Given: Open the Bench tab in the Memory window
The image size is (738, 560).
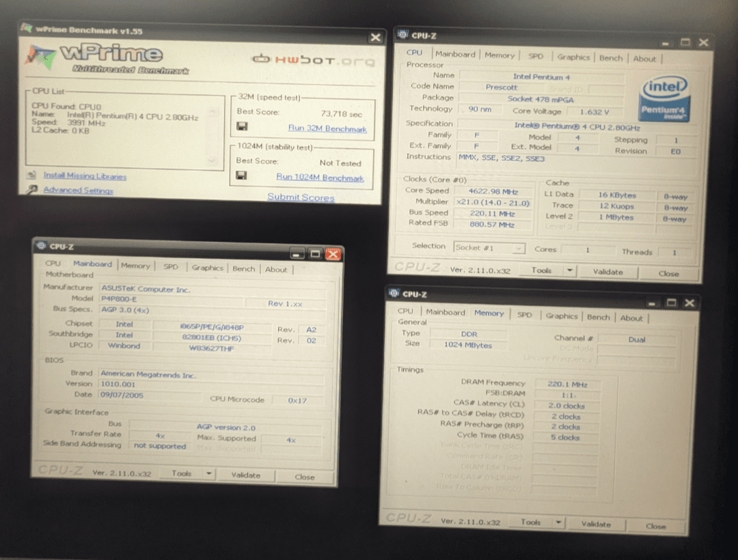Looking at the screenshot, I should [598, 317].
